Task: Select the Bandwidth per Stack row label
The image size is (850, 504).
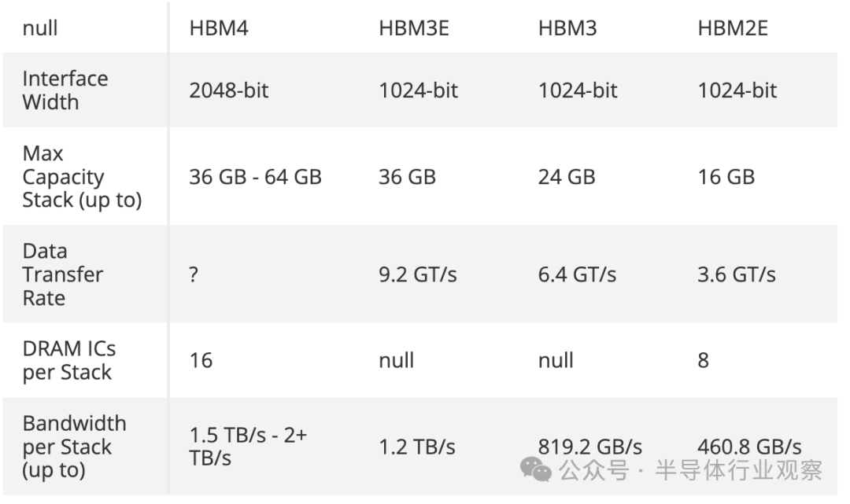Action: click(x=74, y=447)
